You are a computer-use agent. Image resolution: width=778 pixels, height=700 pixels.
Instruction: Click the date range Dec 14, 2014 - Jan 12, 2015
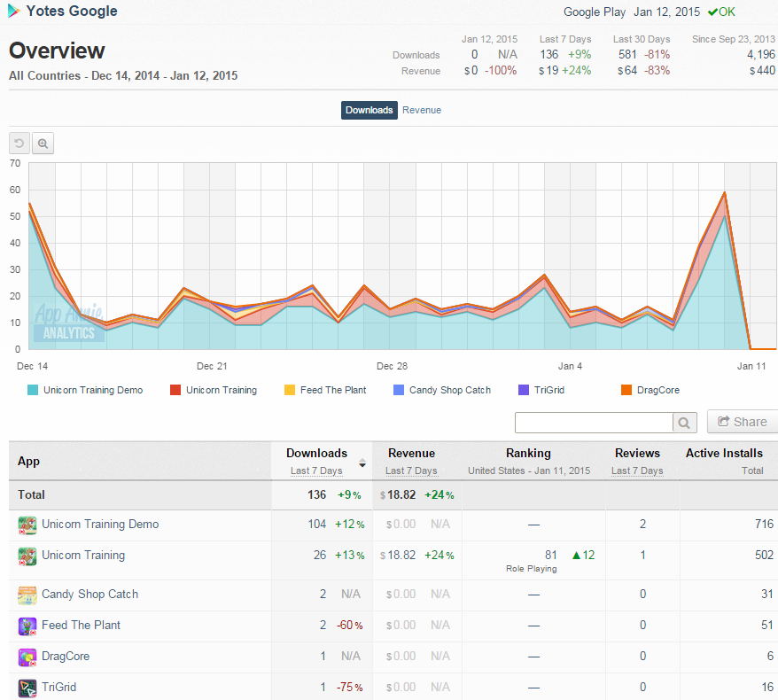(164, 76)
